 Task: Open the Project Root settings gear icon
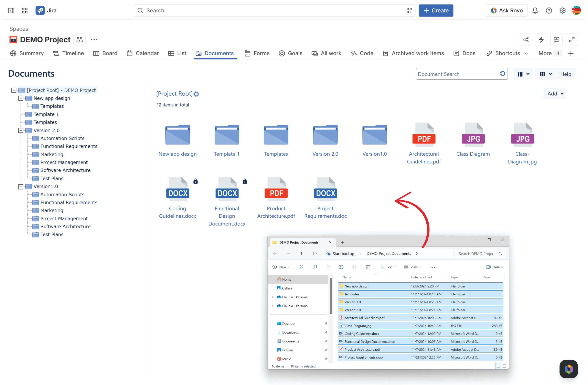tap(196, 94)
